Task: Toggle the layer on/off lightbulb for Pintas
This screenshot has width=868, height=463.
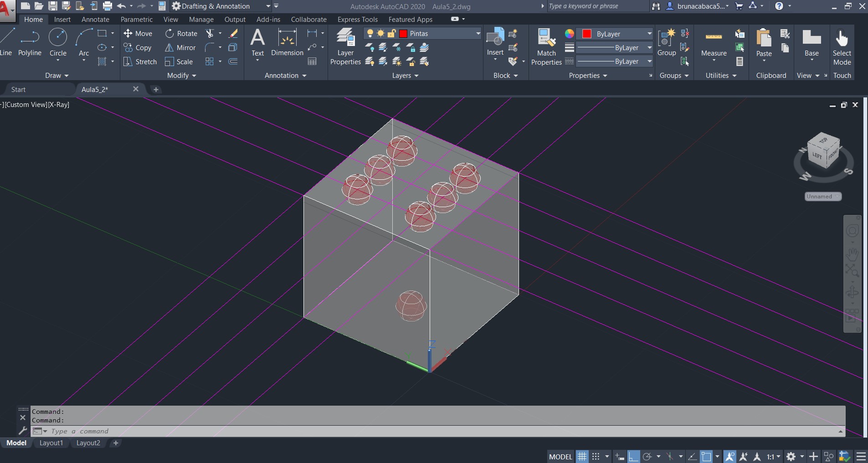Action: coord(370,33)
